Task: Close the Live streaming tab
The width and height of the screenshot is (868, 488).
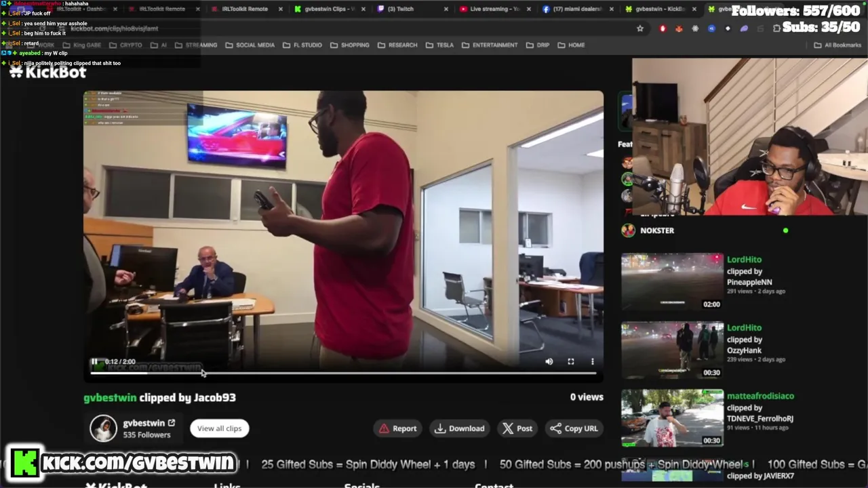Action: 529,9
